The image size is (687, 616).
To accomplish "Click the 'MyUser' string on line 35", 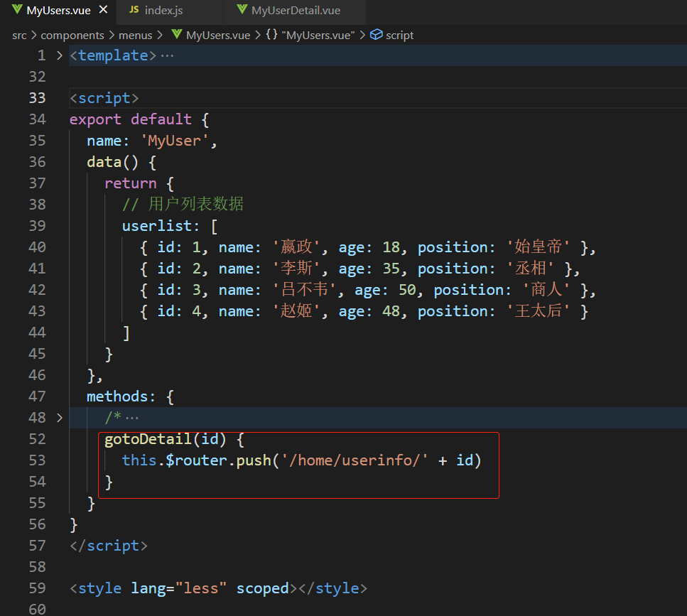I will coord(174,141).
